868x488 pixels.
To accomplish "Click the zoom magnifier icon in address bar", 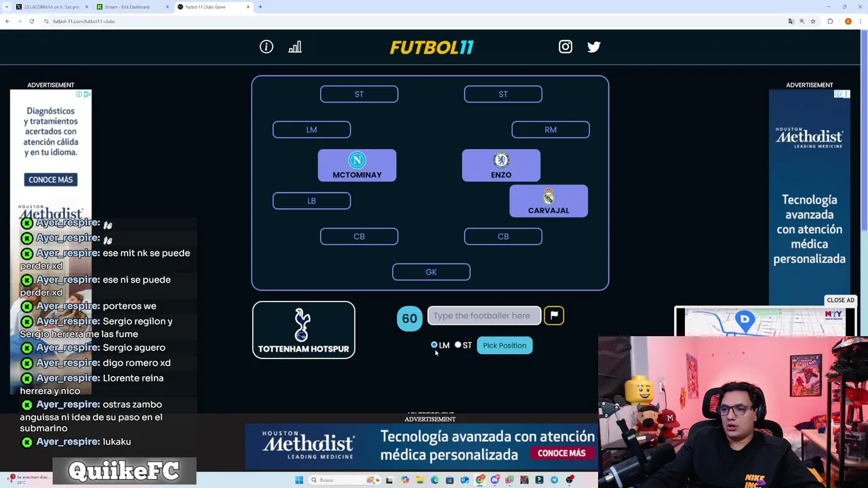I will pyautogui.click(x=802, y=21).
